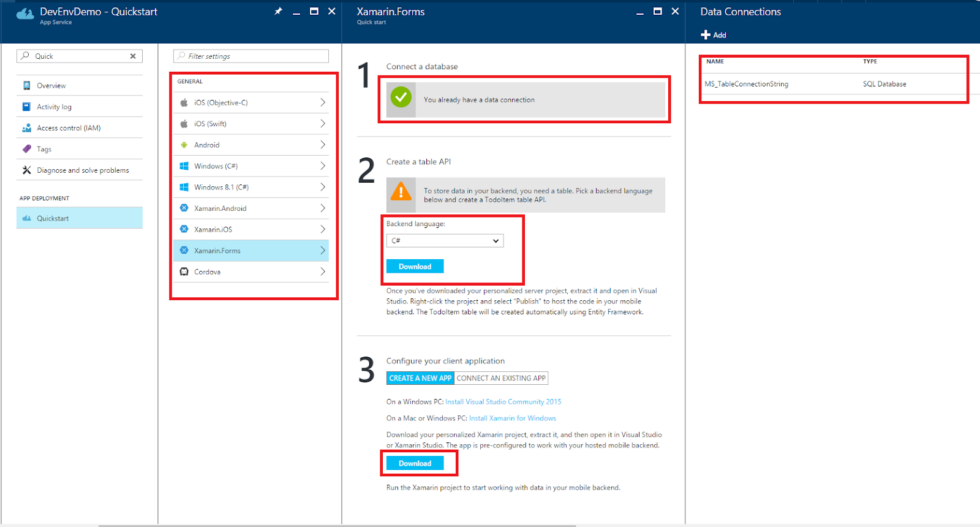Maximize the DevEnvDemo Quickstart blade
This screenshot has width=980, height=527.
click(x=314, y=11)
